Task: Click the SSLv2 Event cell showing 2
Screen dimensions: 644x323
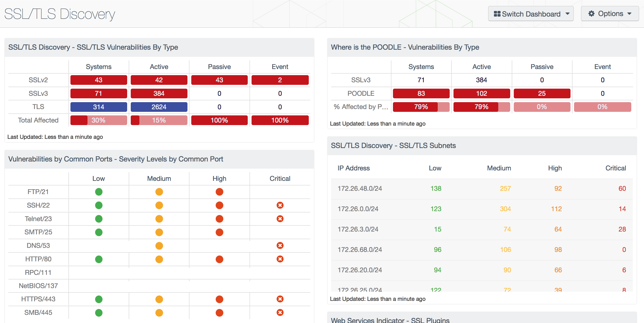Action: click(x=280, y=80)
